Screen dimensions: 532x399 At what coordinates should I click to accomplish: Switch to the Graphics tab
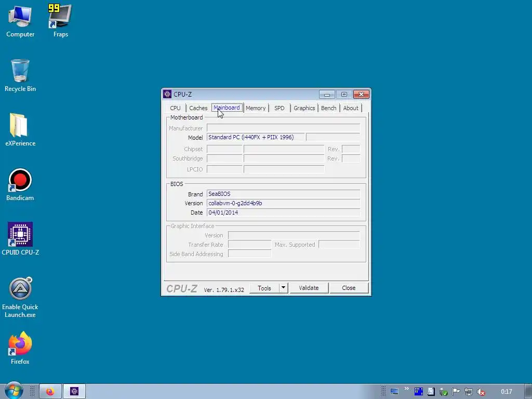(x=304, y=108)
